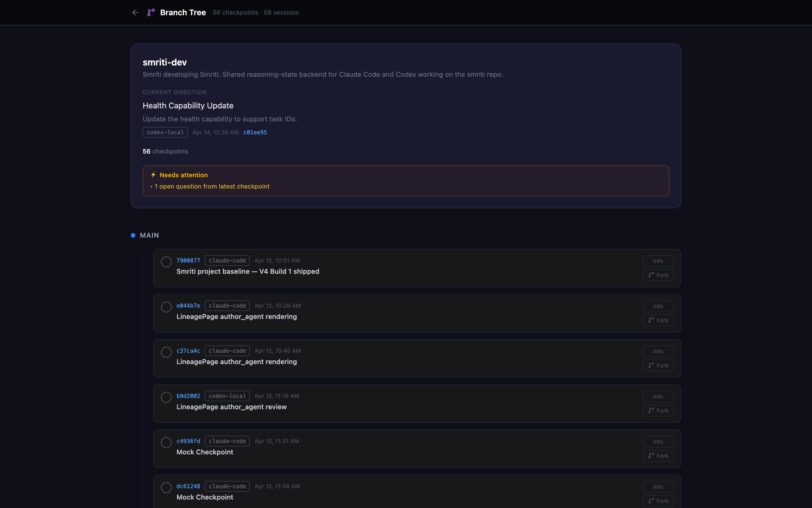Open commit hash c01ee95 link
812x508 pixels.
(x=255, y=132)
